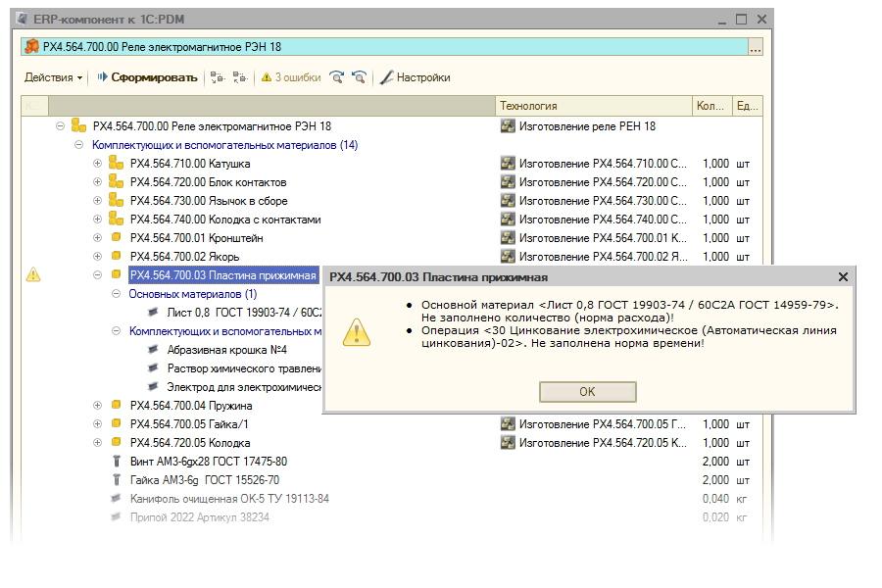Image resolution: width=882 pixels, height=588 pixels.
Task: Collapse the Основных материалов (1) group
Action: point(116,294)
